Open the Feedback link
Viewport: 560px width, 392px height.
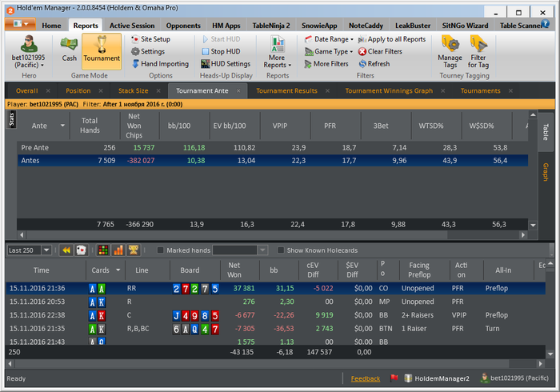click(x=366, y=378)
